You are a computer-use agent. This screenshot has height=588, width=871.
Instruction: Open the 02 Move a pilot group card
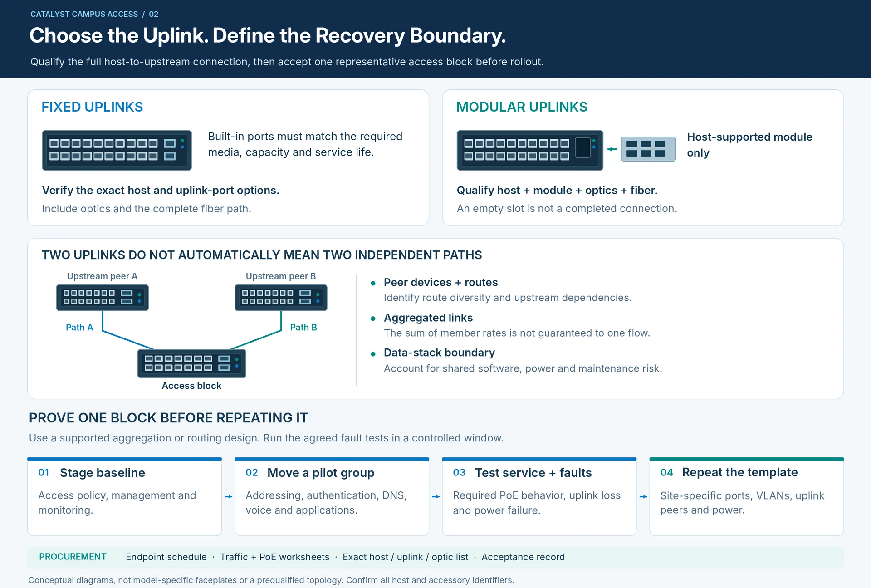pos(332,497)
